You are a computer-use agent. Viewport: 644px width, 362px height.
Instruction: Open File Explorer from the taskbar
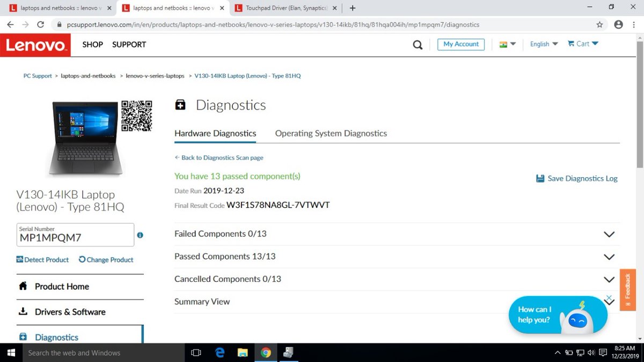(x=243, y=353)
